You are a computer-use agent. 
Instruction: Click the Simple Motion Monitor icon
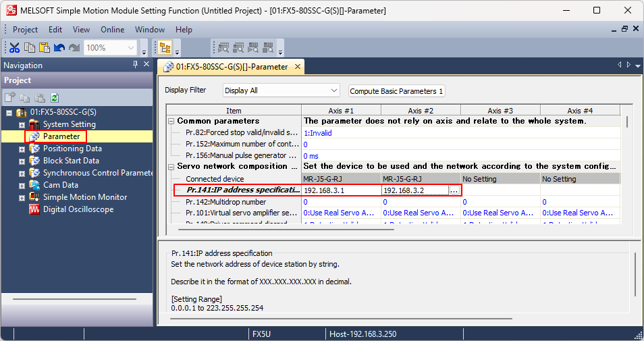pos(34,197)
